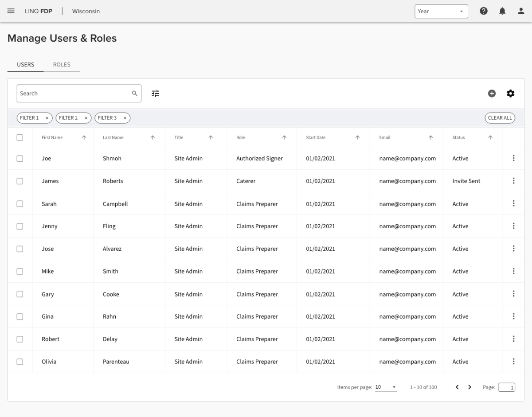Open the filter options sliders icon

[x=155, y=94]
